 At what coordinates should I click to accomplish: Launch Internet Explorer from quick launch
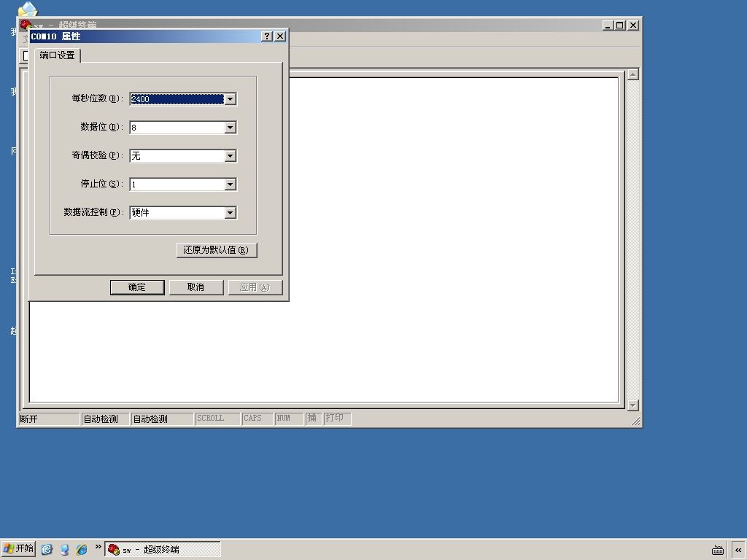[82, 550]
